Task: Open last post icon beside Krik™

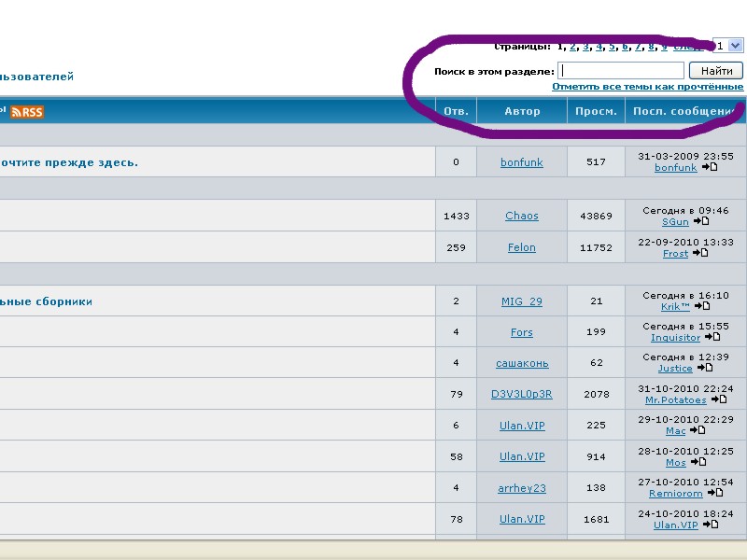Action: pos(702,306)
